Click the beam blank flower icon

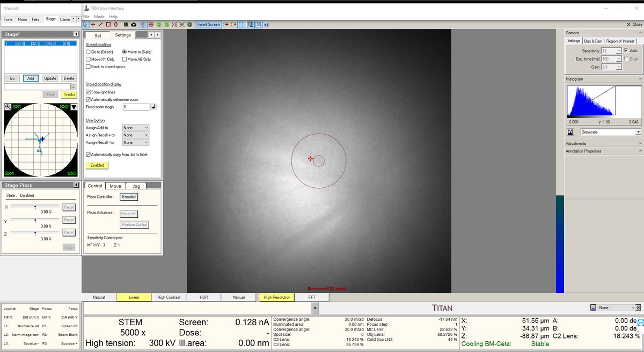151,24
